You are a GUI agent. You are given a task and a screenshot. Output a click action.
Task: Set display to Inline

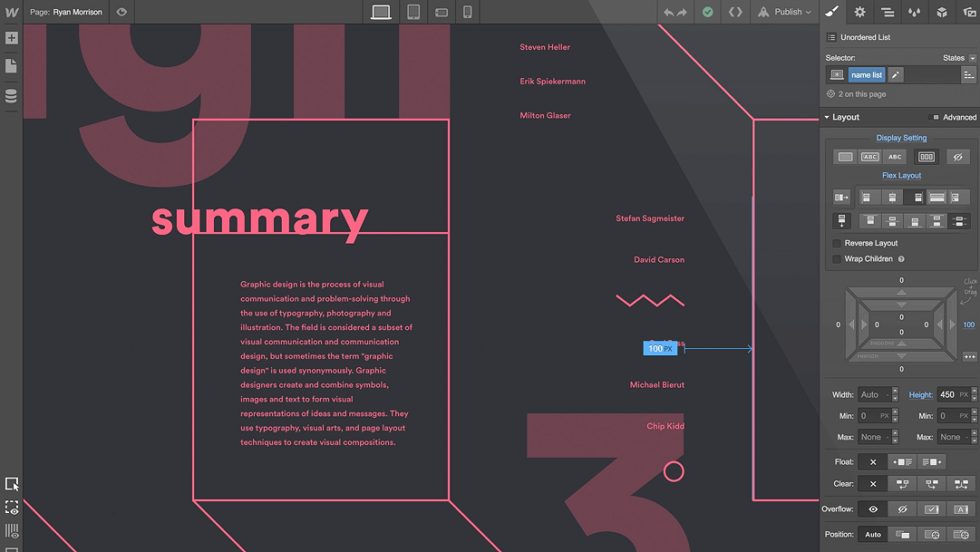point(895,157)
